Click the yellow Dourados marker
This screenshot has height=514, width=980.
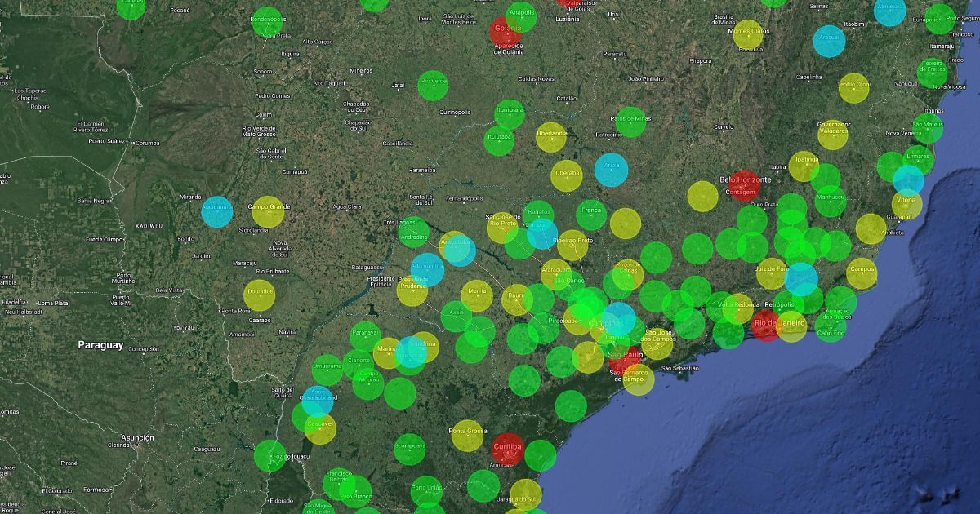coord(259,295)
